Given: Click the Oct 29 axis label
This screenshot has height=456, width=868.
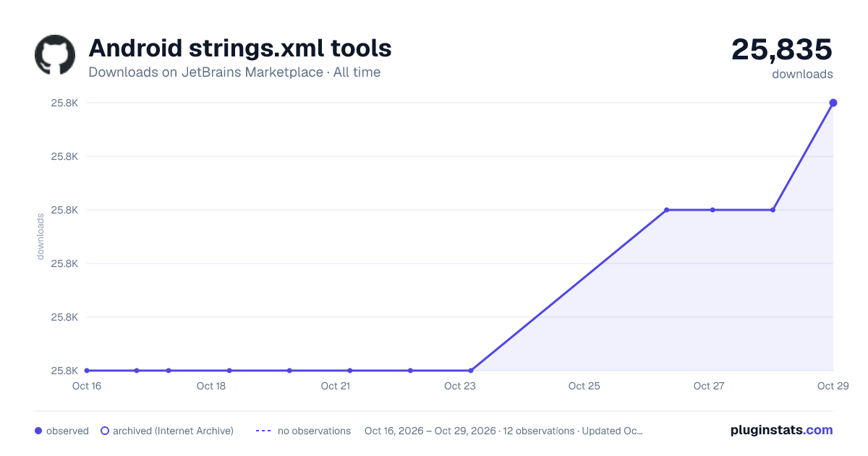Looking at the screenshot, I should tap(833, 386).
